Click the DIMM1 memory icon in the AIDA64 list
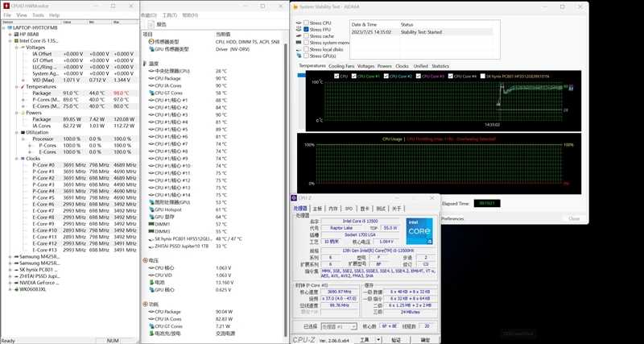Screen dimensions: 644x344 (151, 224)
